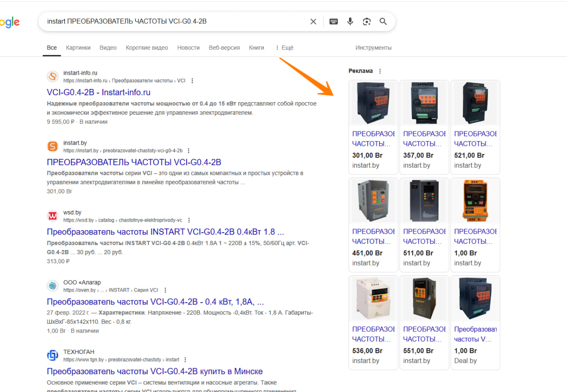Open ad product thumbnail priced 451,00 Br

(x=373, y=201)
